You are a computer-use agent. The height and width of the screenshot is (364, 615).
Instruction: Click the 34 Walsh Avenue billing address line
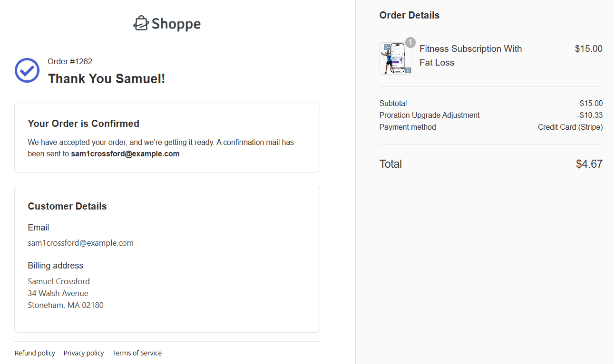click(58, 293)
